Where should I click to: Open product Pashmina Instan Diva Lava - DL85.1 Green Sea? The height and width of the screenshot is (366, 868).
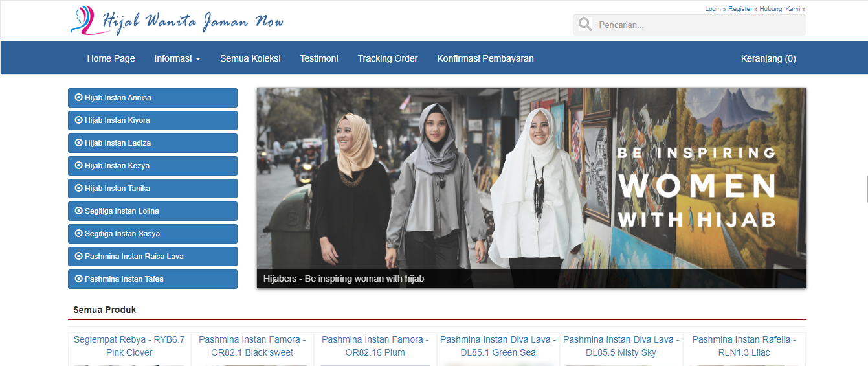pyautogui.click(x=498, y=346)
